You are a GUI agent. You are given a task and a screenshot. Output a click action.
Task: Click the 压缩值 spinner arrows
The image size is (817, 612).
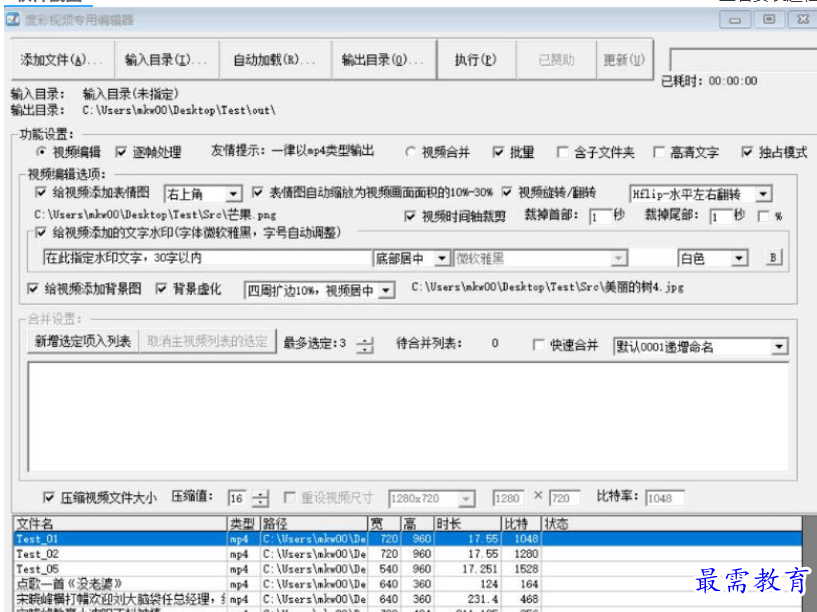[260, 498]
